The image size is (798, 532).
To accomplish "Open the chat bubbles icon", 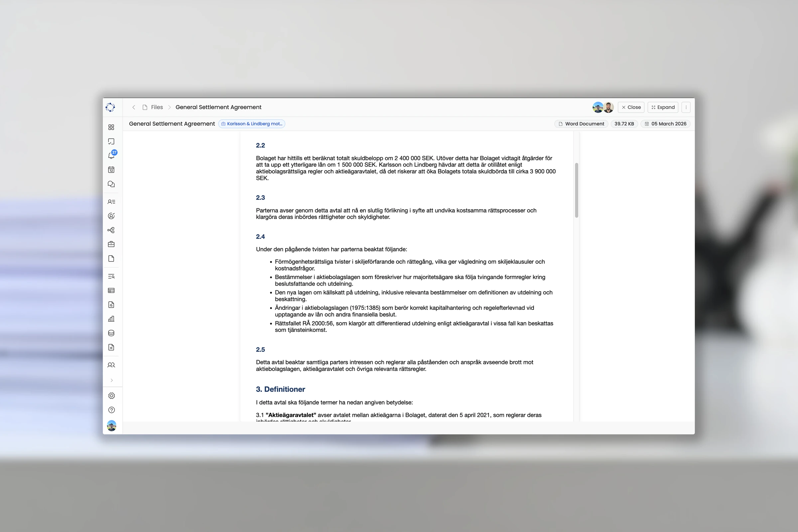I will click(x=111, y=184).
